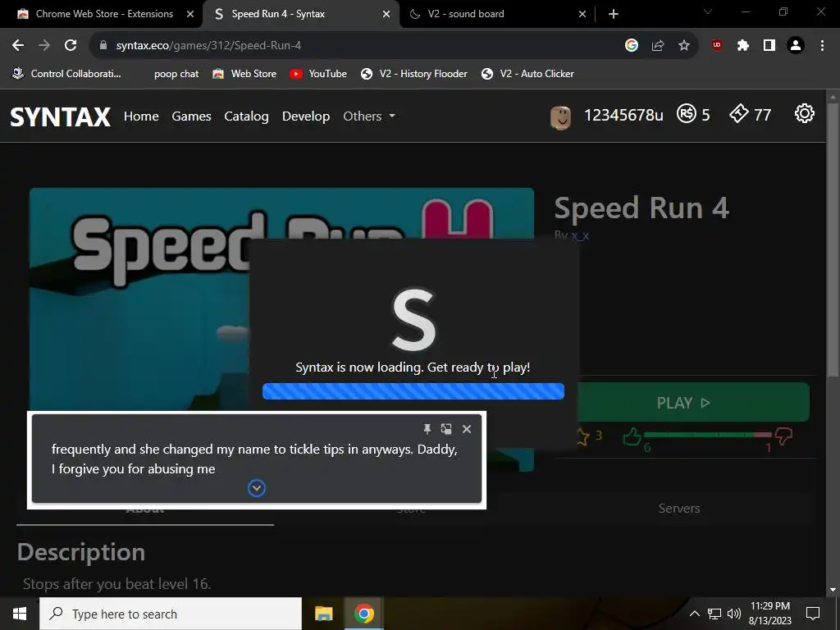840x630 pixels.
Task: Go back with the browser back arrow
Action: tap(18, 46)
